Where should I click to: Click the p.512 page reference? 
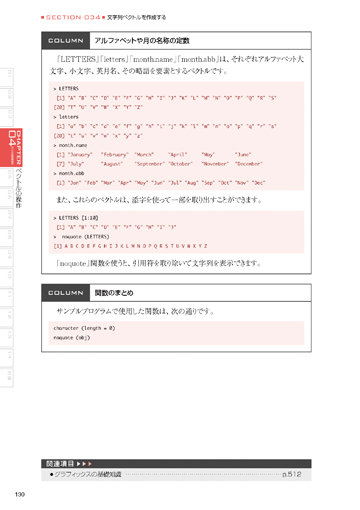pos(292,474)
